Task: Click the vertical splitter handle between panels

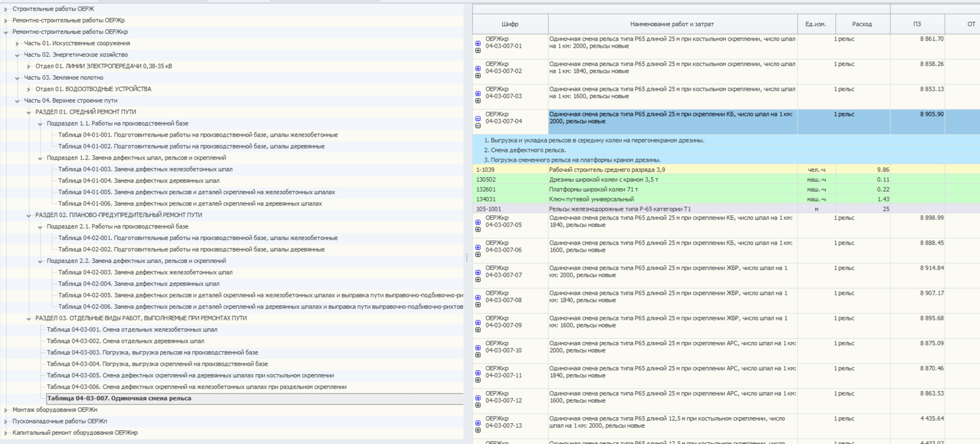Action: (x=467, y=258)
